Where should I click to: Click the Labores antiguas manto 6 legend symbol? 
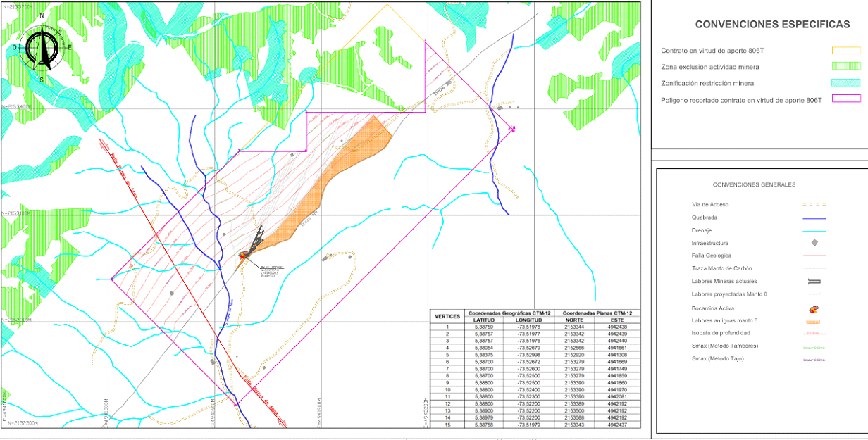point(814,321)
